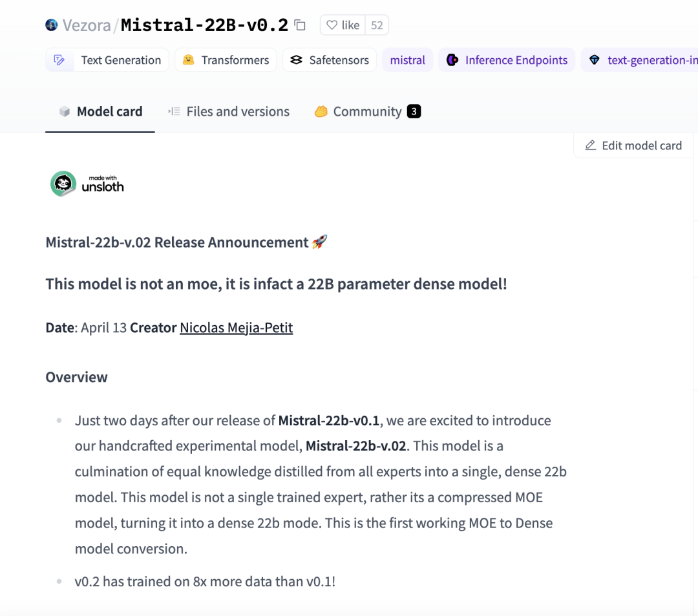
Task: Click the Vezora avatar icon
Action: (x=52, y=25)
